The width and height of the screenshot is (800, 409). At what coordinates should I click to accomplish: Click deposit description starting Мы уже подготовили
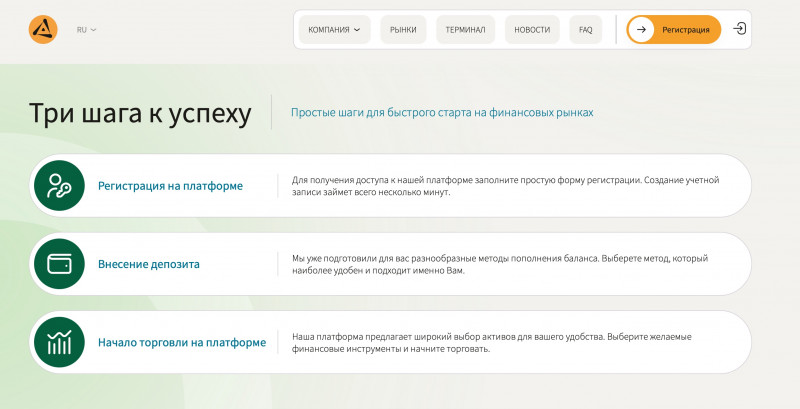500,264
